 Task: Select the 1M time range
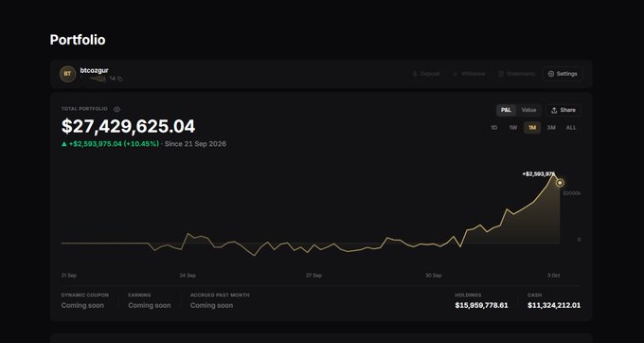tap(532, 128)
